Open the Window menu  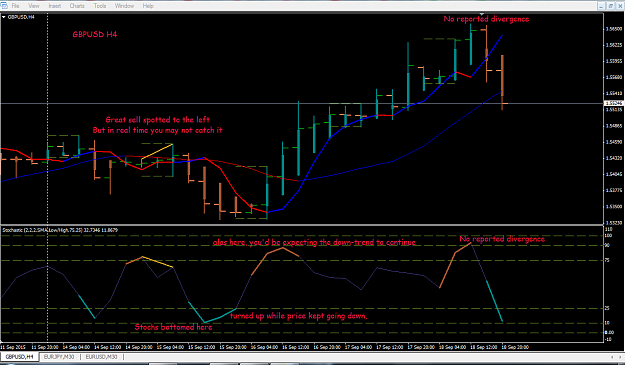coord(124,6)
